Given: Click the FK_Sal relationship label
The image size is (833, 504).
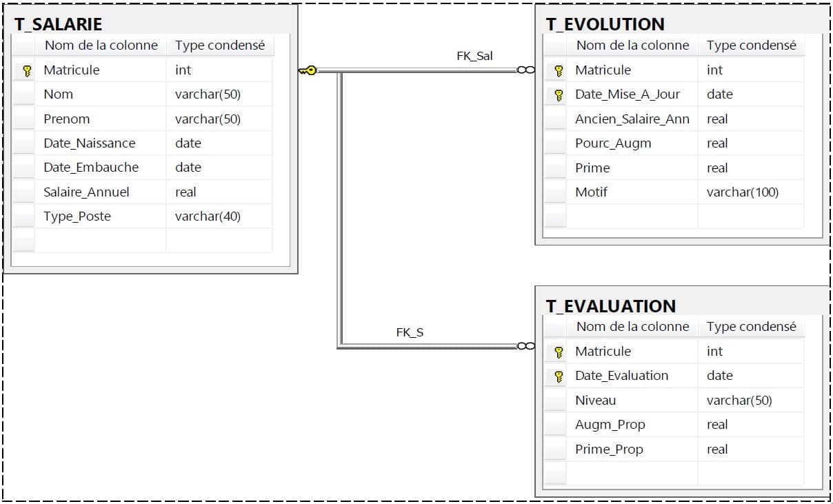Looking at the screenshot, I should (x=474, y=56).
